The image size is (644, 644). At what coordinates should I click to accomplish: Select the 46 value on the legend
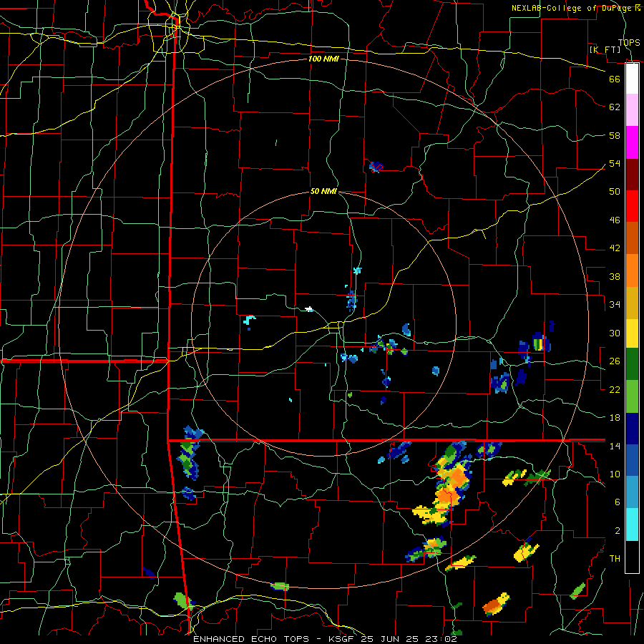coord(615,220)
